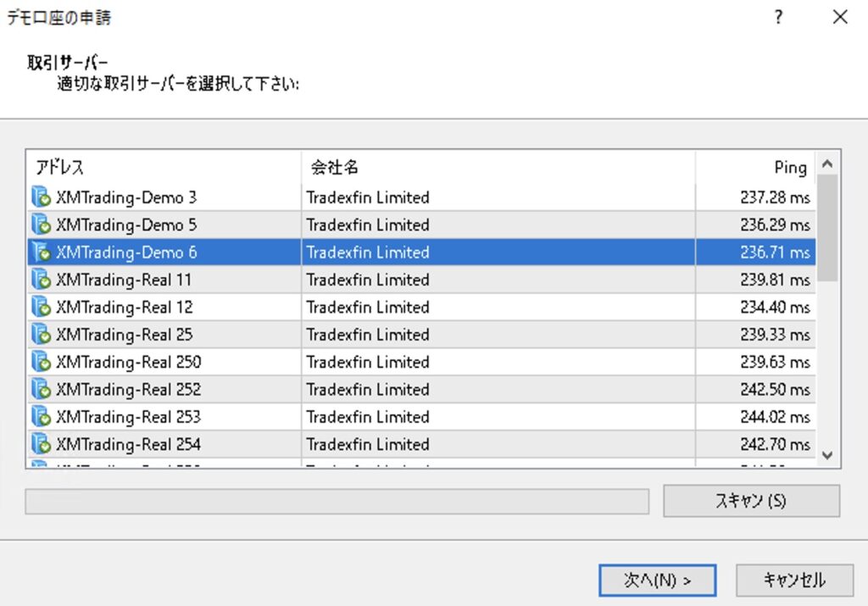Click the 239.81 ms ping value
868x606 pixels.
[x=775, y=280]
